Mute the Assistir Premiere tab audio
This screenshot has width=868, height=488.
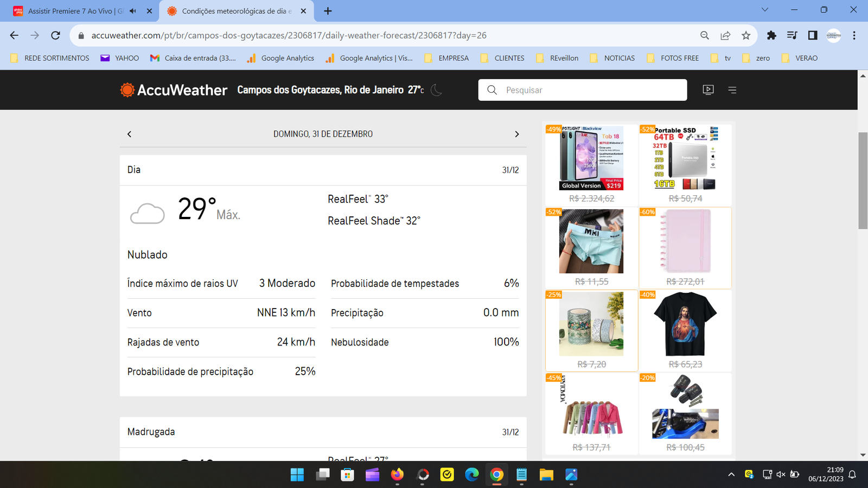(133, 11)
